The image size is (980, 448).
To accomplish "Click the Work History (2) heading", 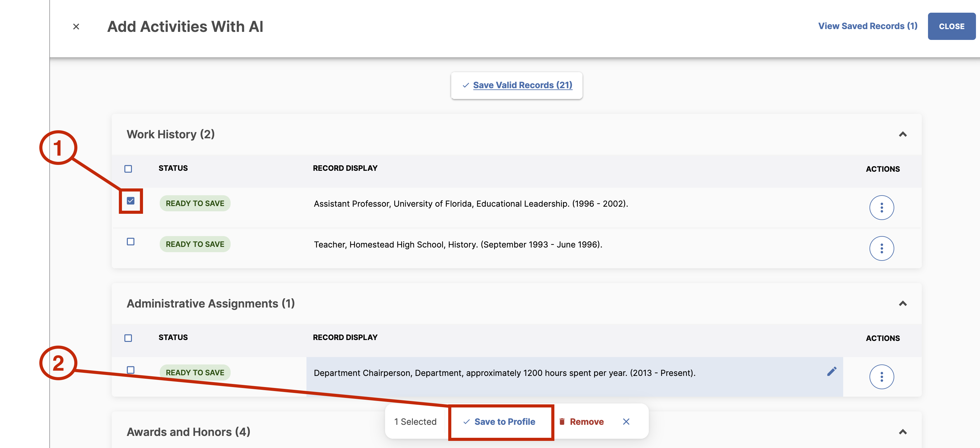I will (171, 134).
